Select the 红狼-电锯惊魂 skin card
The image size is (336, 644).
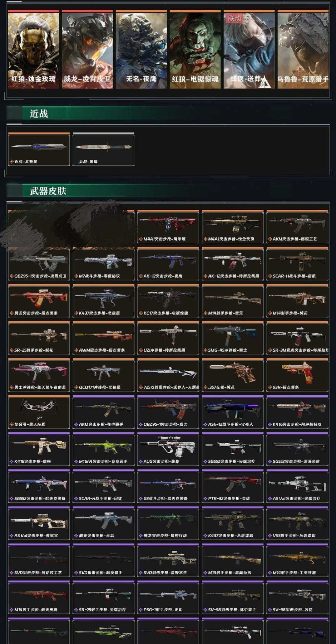[x=195, y=49]
